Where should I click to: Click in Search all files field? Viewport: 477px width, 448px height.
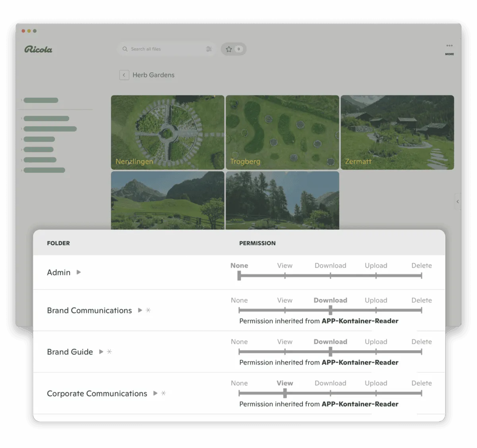point(167,49)
